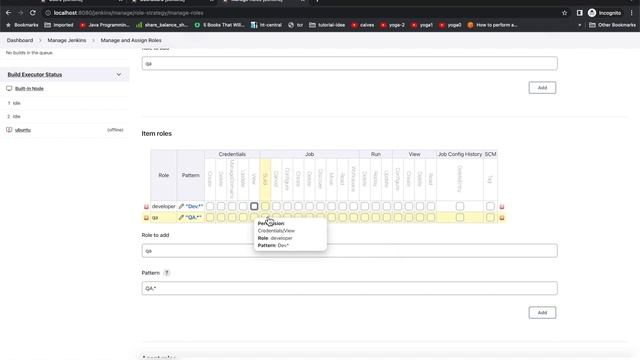Remove developer row via right-side red icon
The height and width of the screenshot is (360, 640).
(502, 207)
